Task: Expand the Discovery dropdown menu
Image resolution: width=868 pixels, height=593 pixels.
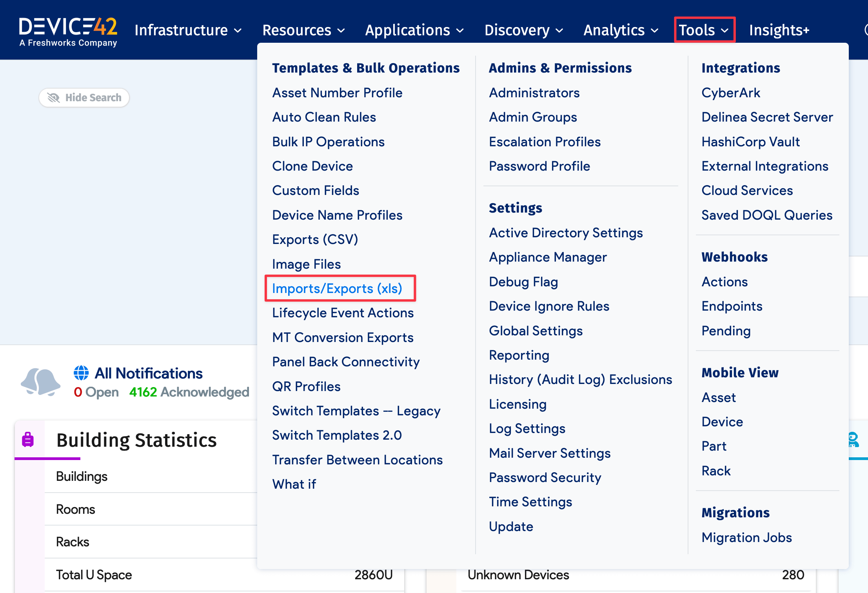Action: click(x=523, y=30)
